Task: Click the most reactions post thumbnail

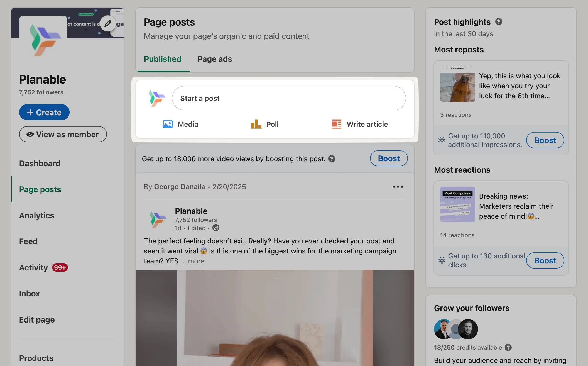Action: click(457, 204)
